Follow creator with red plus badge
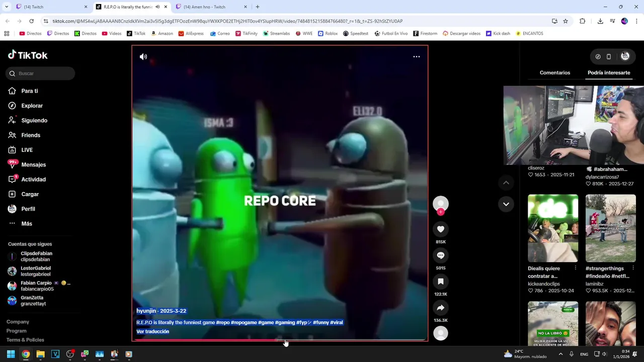This screenshot has height=362, width=644. coord(441,212)
